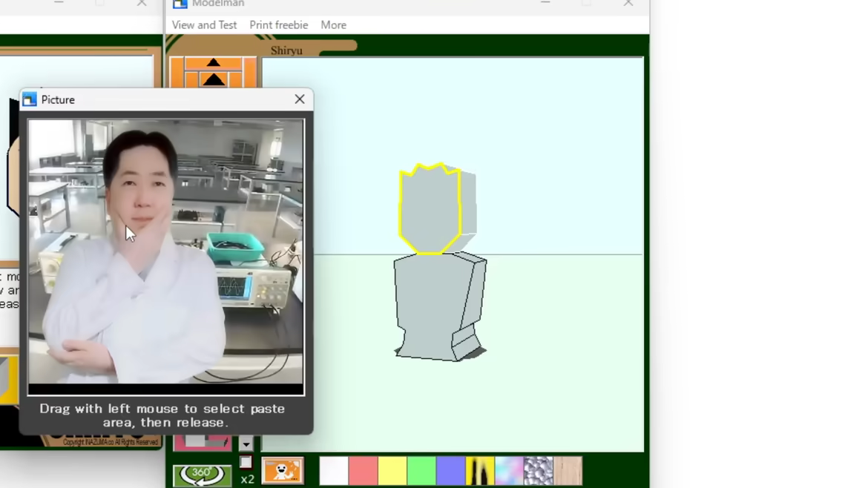Click the Modelman window title icon

180,4
